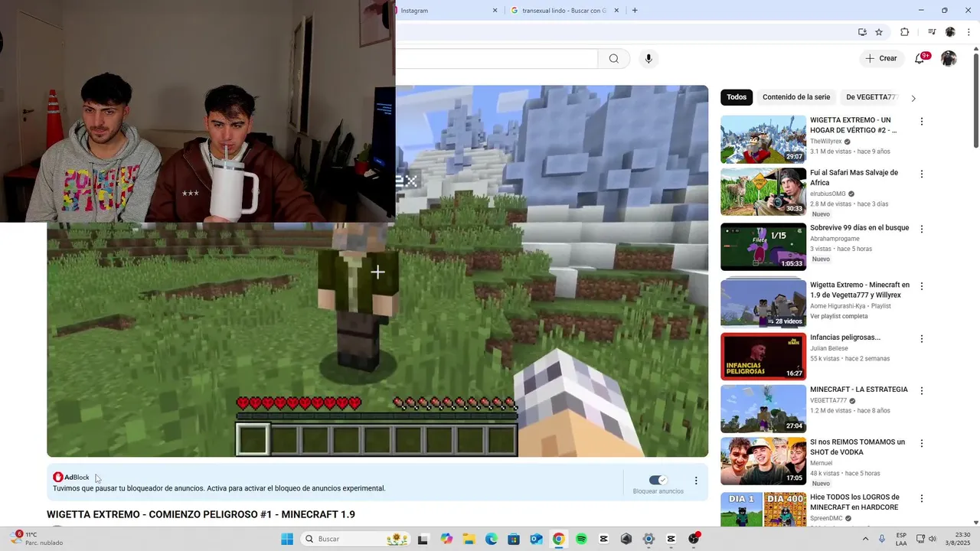Image resolution: width=980 pixels, height=551 pixels.
Task: Open options menu for 'UN HOGAR DE VÉRTIGO #2'
Action: [922, 122]
